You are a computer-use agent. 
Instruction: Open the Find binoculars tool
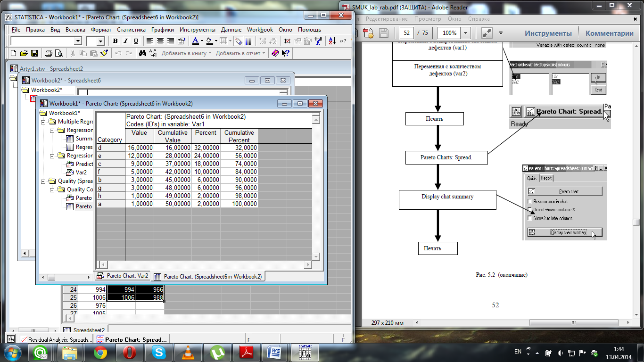point(142,53)
